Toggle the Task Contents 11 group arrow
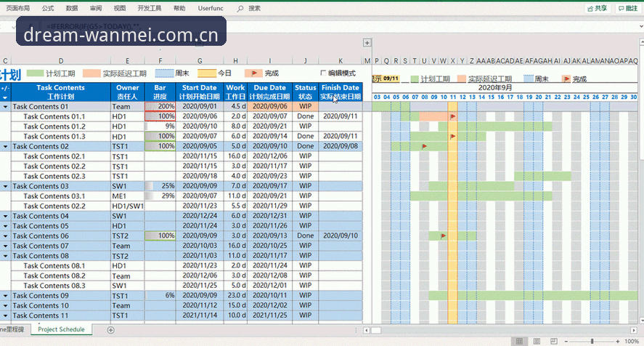This screenshot has width=644, height=346. pyautogui.click(x=5, y=315)
